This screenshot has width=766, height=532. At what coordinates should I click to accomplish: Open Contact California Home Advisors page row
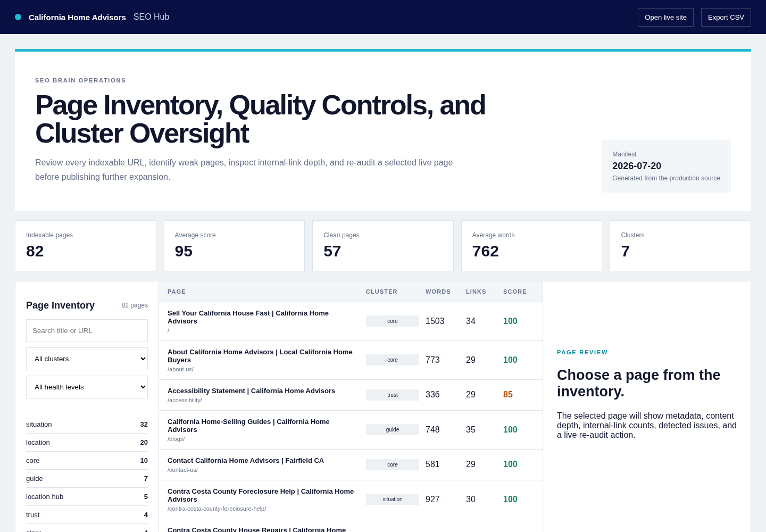click(351, 465)
